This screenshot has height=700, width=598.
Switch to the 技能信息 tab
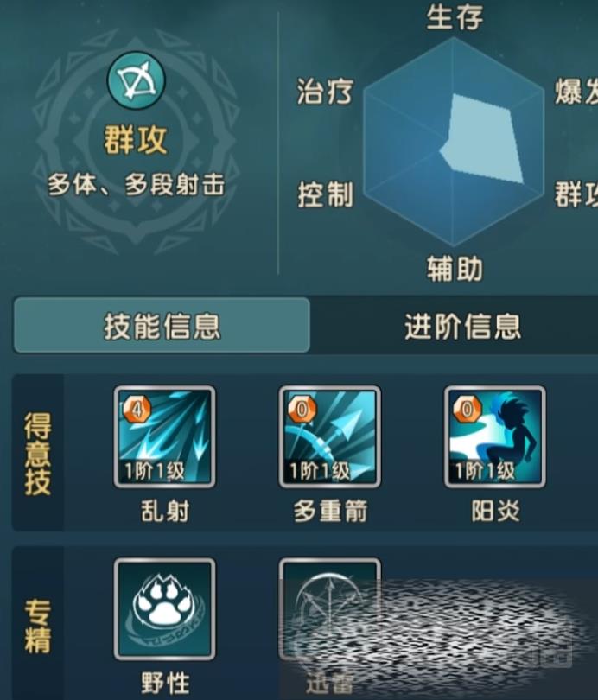162,326
